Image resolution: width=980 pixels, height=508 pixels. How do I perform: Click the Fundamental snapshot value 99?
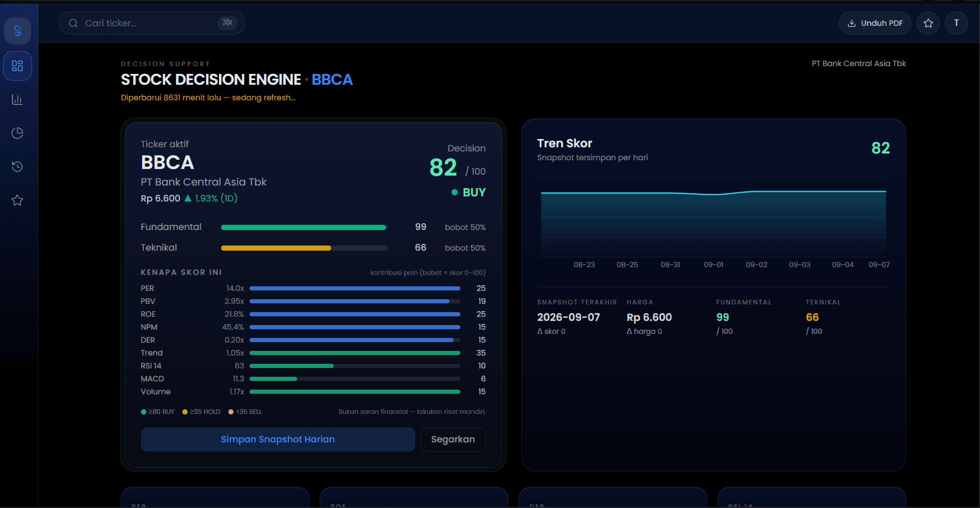pos(723,317)
